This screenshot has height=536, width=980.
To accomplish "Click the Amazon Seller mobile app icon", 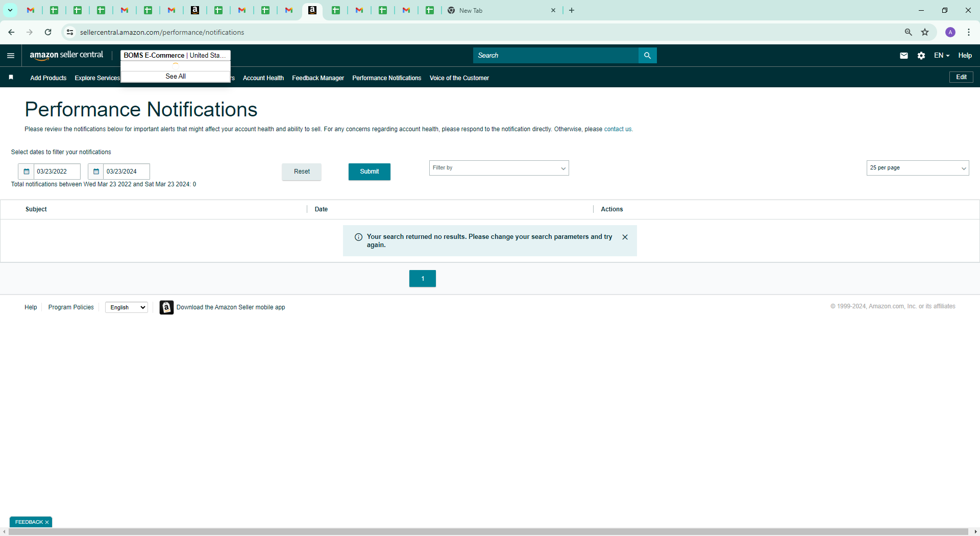I will pos(166,307).
